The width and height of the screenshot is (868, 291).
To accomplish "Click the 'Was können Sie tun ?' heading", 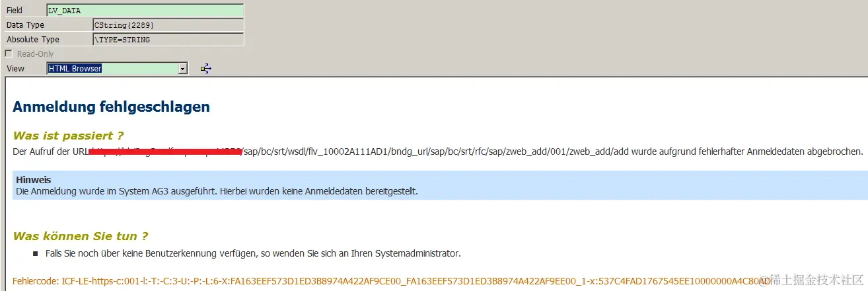I will pyautogui.click(x=80, y=236).
